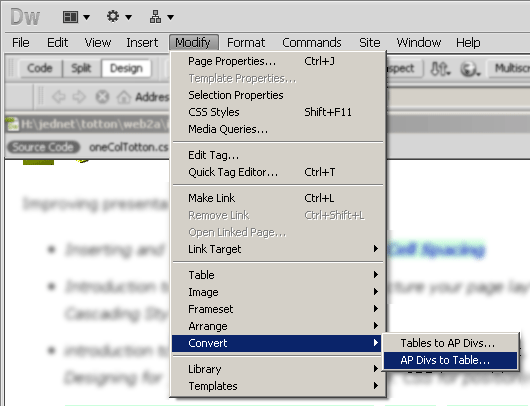This screenshot has width=530, height=406.
Task: Click the browser Forward arrow icon
Action: coord(80,97)
